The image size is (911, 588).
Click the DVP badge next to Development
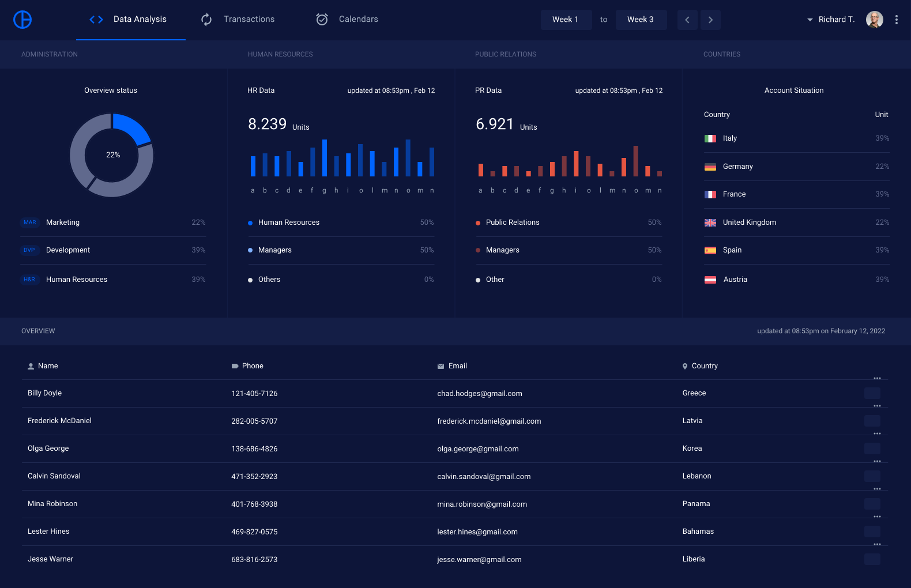pyautogui.click(x=29, y=250)
